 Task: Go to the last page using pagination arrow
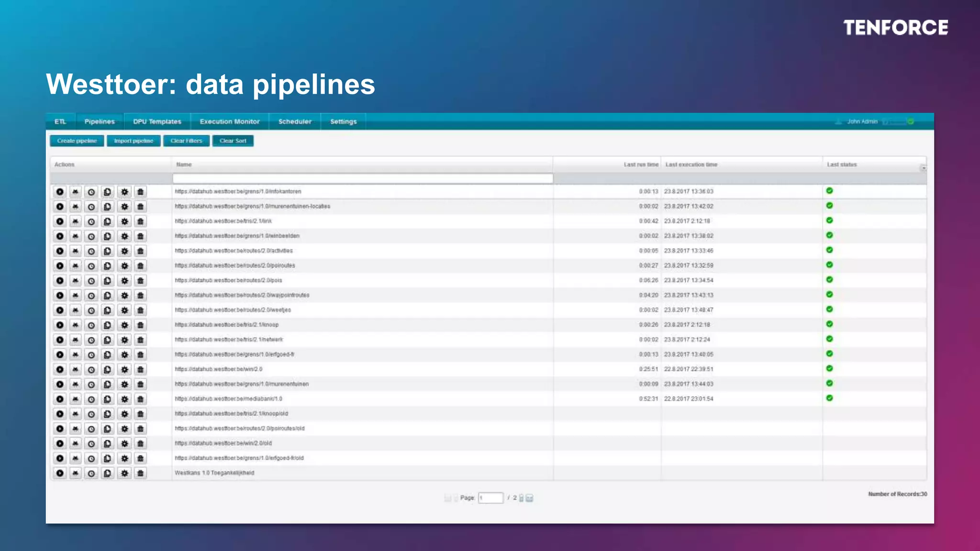point(529,498)
